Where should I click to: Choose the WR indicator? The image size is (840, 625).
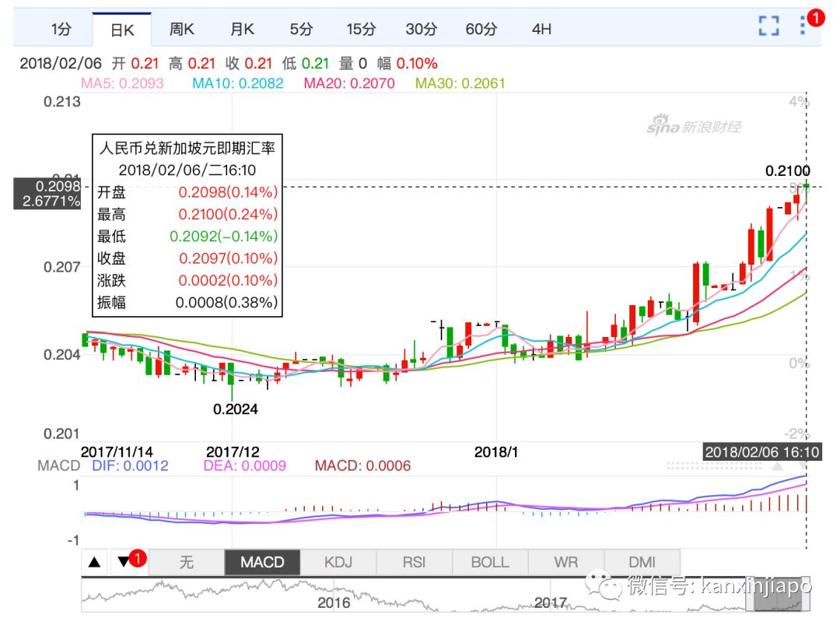click(565, 562)
